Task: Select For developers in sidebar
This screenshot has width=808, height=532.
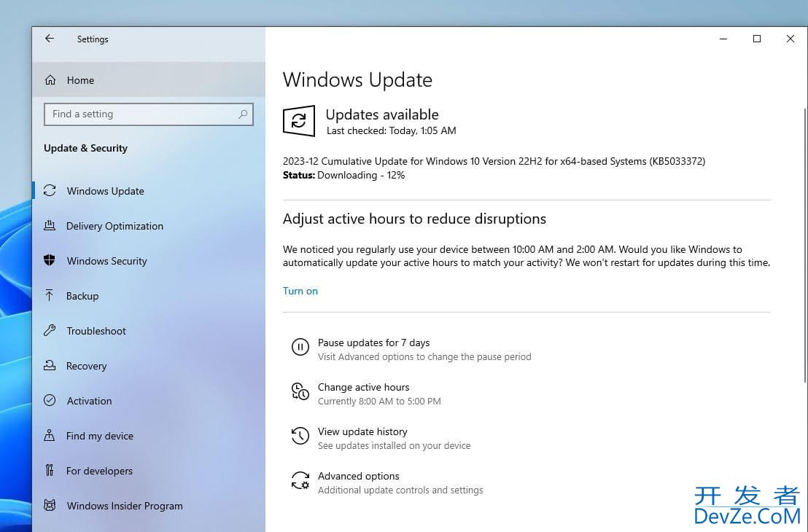Action: (x=99, y=471)
